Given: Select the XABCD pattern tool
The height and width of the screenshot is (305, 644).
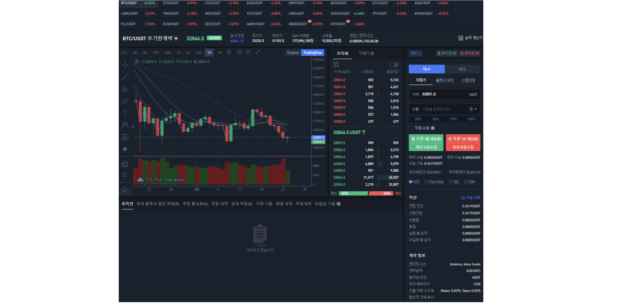Looking at the screenshot, I should pos(125,125).
